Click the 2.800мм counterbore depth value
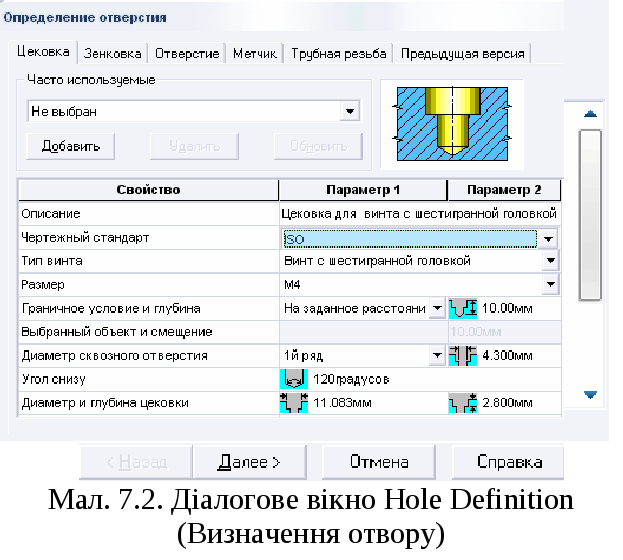This screenshot has height=560, width=623. point(507,403)
